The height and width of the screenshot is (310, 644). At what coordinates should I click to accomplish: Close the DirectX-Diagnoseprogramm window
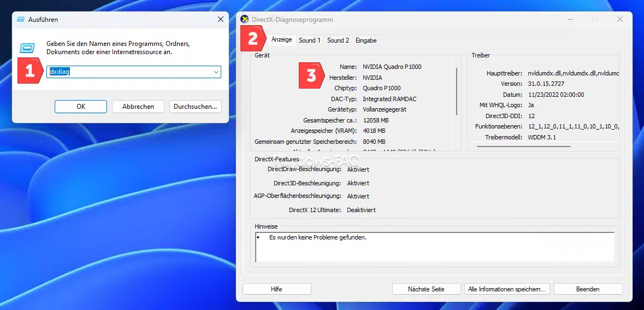click(x=619, y=19)
